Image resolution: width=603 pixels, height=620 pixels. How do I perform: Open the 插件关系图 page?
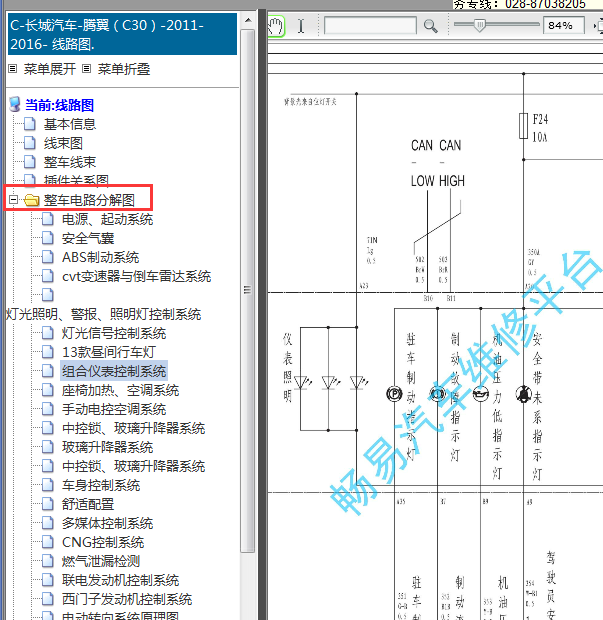point(76,180)
